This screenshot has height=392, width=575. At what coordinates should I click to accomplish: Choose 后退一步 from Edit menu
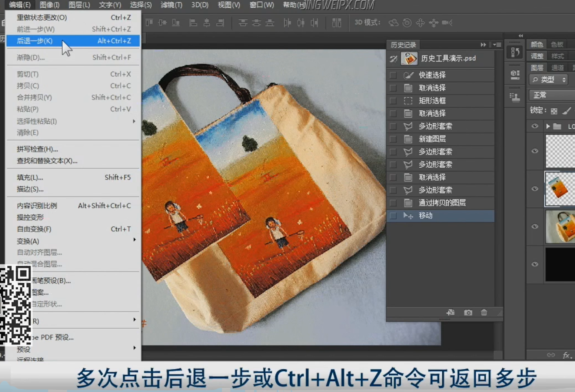click(73, 41)
